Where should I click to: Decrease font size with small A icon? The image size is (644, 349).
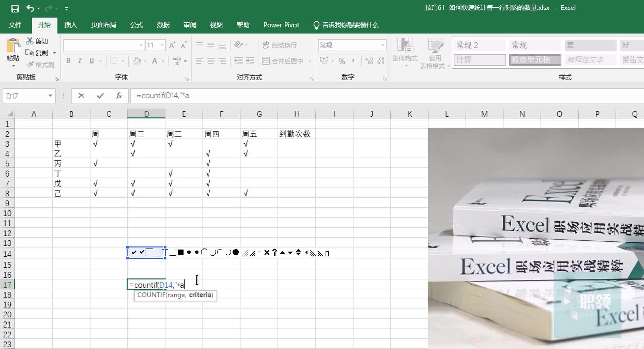184,45
